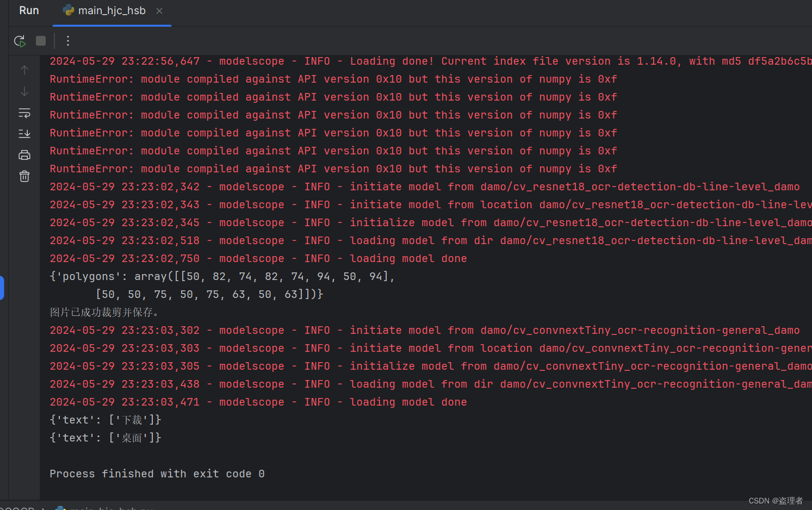The image size is (812, 510).
Task: Toggle Soft-Wrap for console output
Action: (x=24, y=113)
